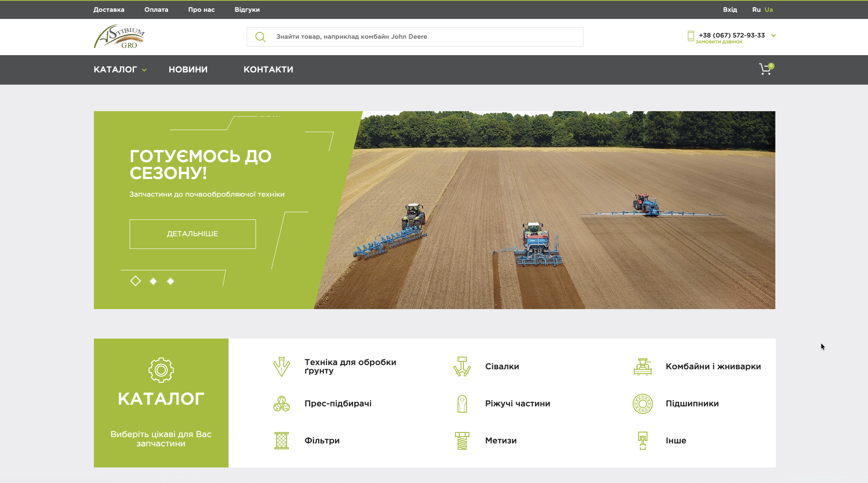The width and height of the screenshot is (868, 483).
Task: Click Виберіть цікаві для Вас запчастини text
Action: (161, 439)
